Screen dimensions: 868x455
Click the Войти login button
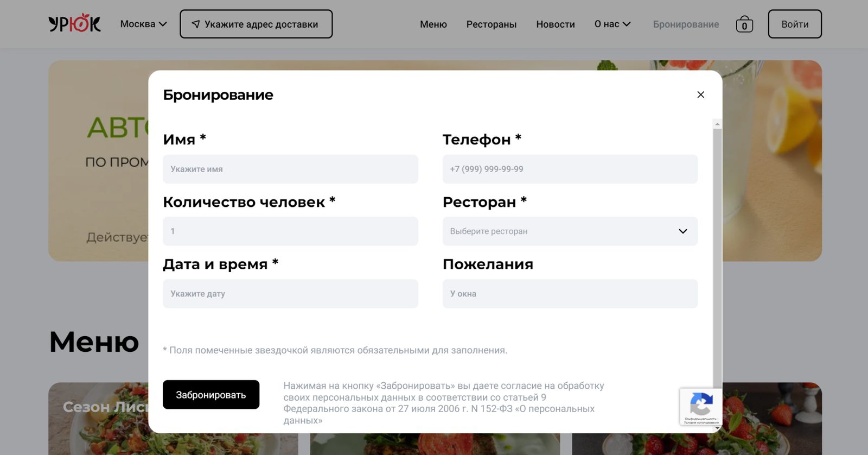[x=794, y=24]
